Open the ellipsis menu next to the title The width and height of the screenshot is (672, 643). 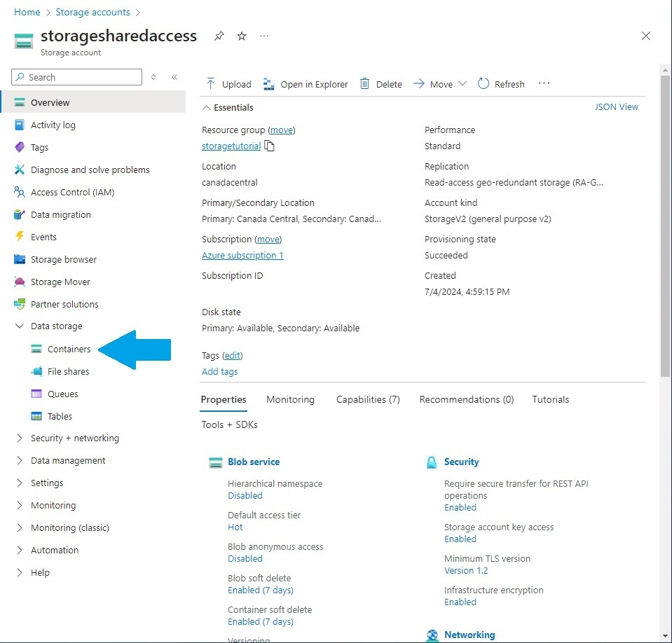[x=264, y=36]
